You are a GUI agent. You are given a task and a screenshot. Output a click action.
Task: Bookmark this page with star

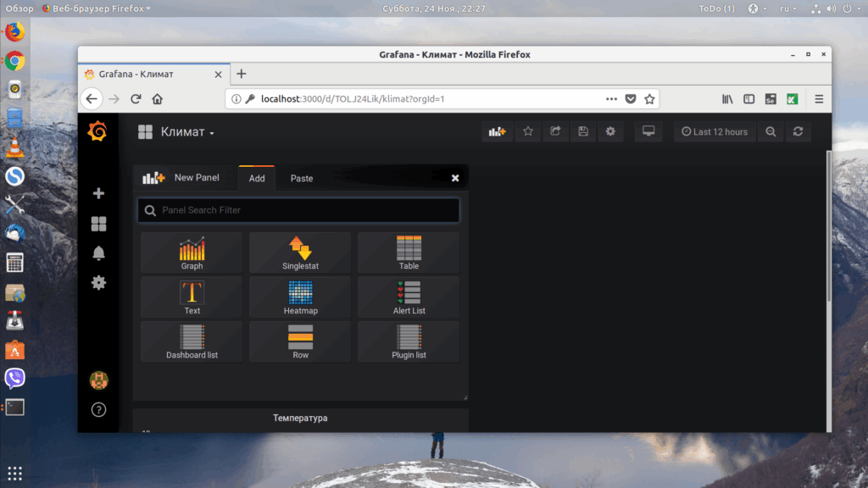point(649,99)
